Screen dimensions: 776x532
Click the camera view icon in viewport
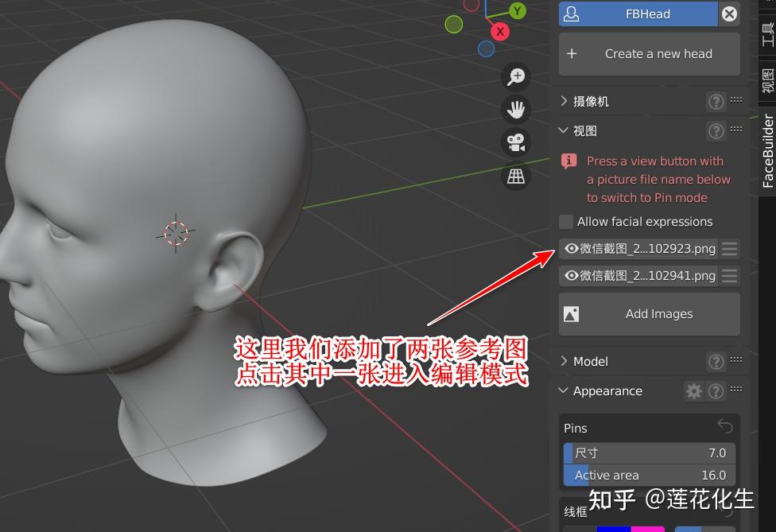pyautogui.click(x=516, y=142)
